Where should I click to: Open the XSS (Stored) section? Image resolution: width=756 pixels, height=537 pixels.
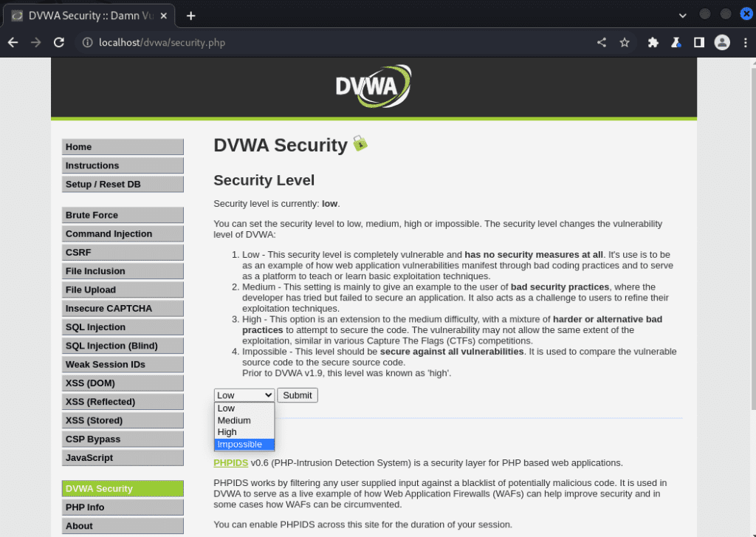click(122, 420)
